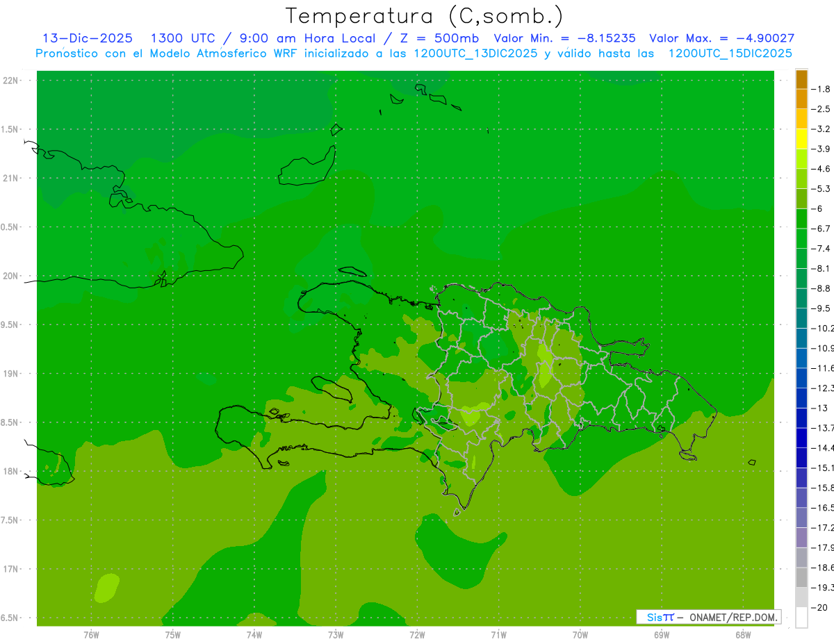Click the "-3.2" legend value
The image size is (834, 644).
coord(821,129)
